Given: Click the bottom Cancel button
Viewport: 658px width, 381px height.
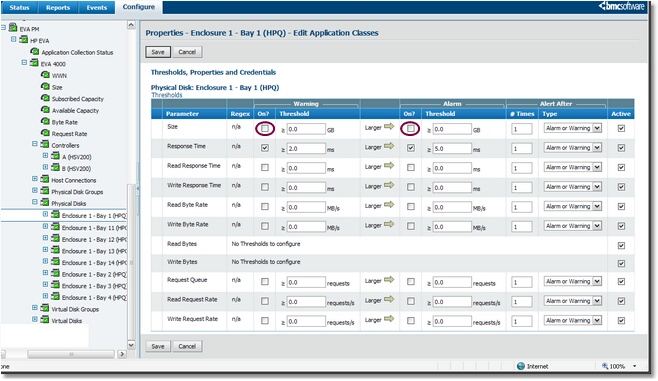Looking at the screenshot, I should pyautogui.click(x=187, y=346).
